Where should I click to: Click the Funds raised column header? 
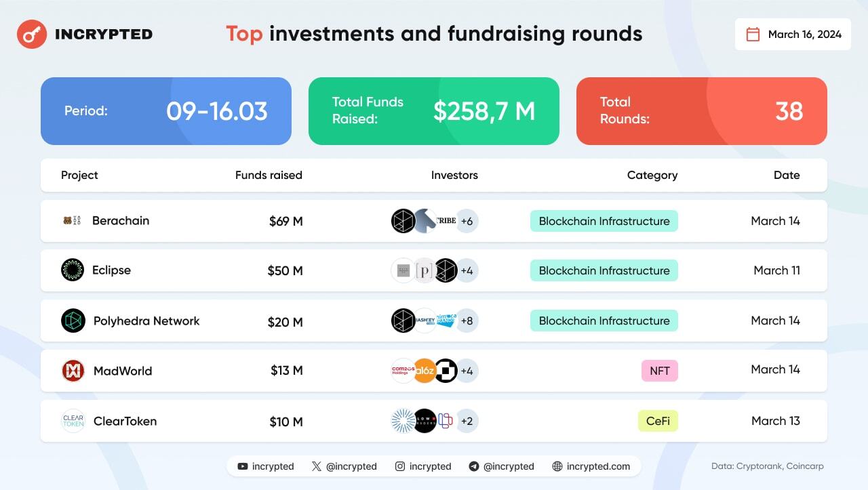[x=269, y=175]
